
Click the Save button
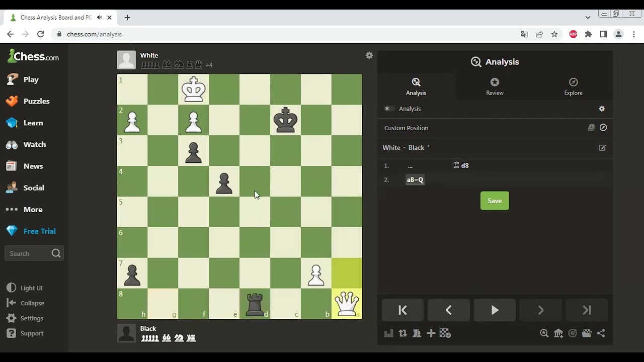[495, 201]
